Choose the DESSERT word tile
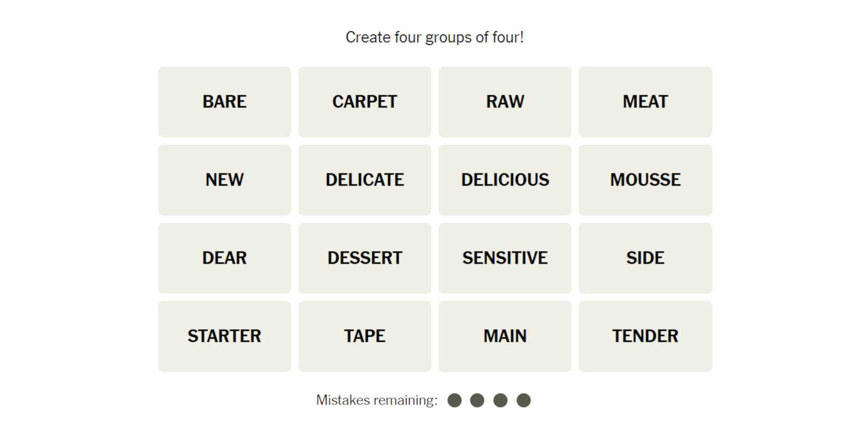 tap(365, 258)
